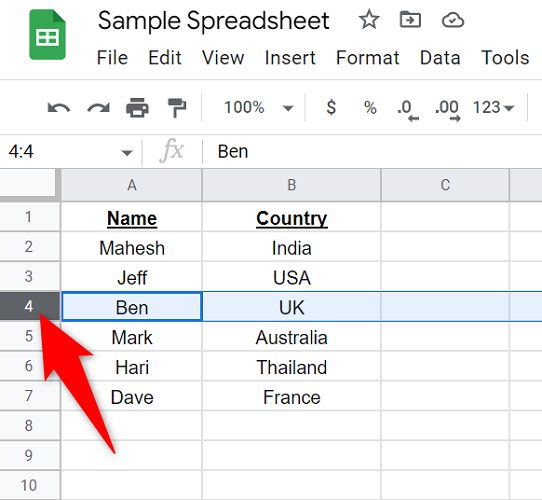Click the formula bar containing Ben
The width and height of the screenshot is (542, 500).
point(372,152)
